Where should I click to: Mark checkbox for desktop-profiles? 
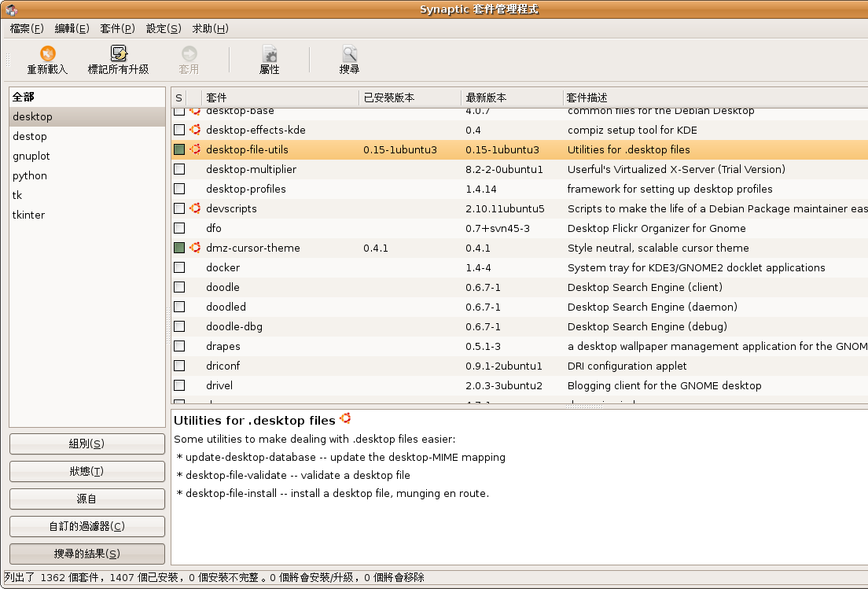pos(179,189)
